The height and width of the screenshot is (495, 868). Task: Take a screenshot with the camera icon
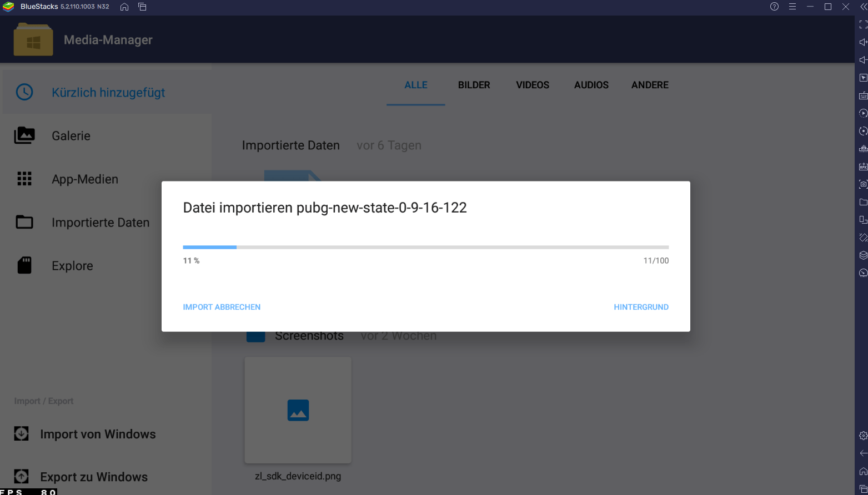tap(863, 184)
